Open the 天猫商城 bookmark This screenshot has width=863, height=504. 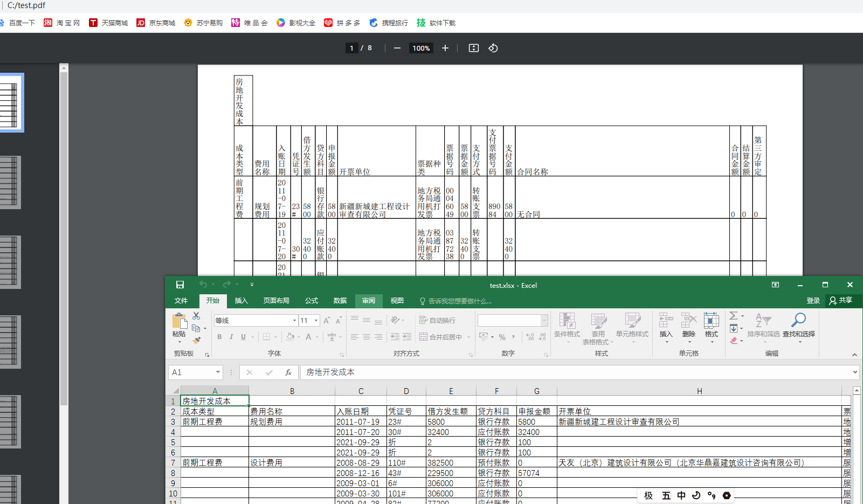(109, 23)
